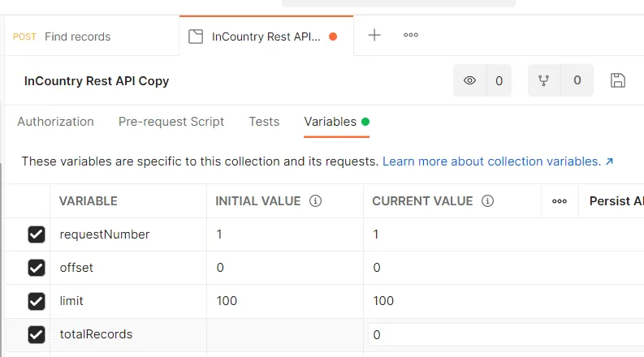
Task: Click the watch eye icon
Action: click(470, 80)
